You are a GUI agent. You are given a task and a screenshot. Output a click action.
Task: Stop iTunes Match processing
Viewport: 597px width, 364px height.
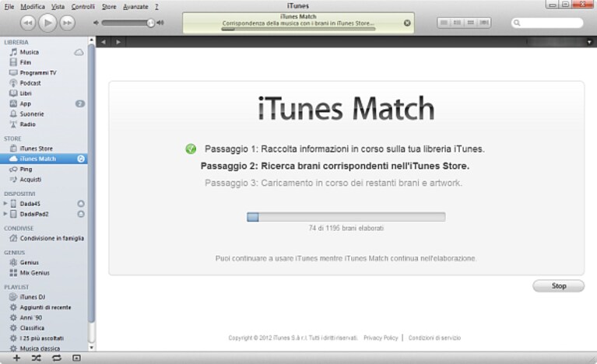(x=559, y=285)
